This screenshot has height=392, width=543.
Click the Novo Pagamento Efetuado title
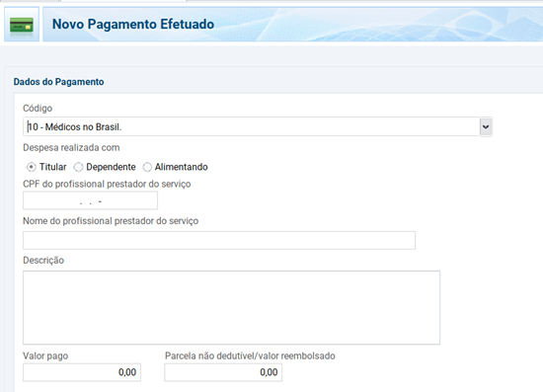pyautogui.click(x=133, y=25)
